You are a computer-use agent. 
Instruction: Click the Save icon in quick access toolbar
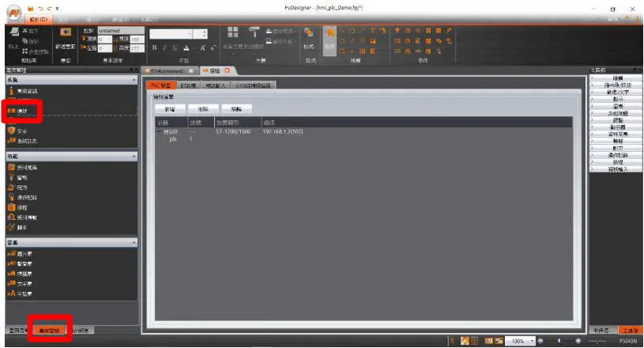[x=30, y=8]
